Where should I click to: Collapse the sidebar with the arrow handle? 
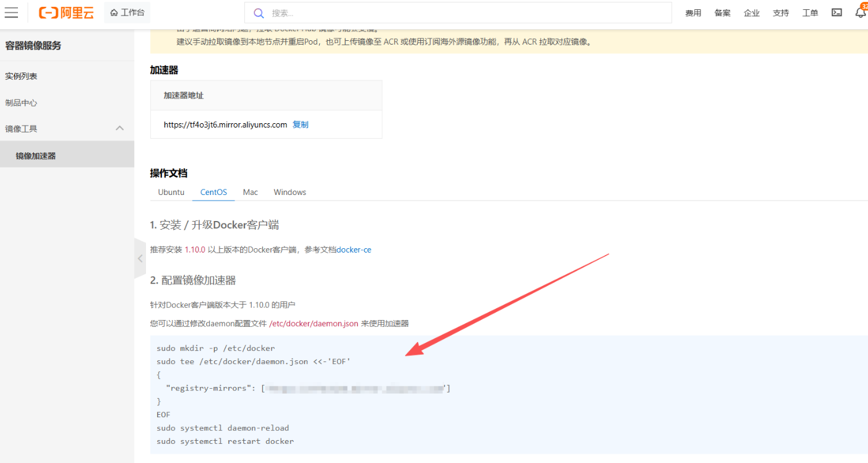[140, 258]
